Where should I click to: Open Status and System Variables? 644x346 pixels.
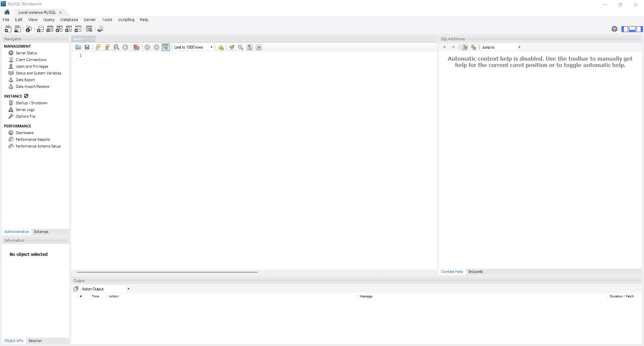point(38,73)
